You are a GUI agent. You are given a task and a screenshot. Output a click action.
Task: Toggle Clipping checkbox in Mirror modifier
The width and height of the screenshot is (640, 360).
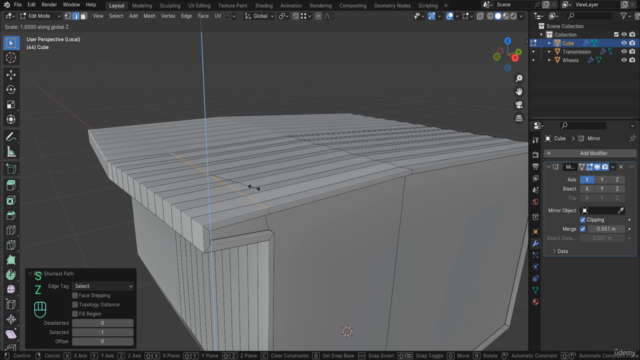tap(582, 220)
